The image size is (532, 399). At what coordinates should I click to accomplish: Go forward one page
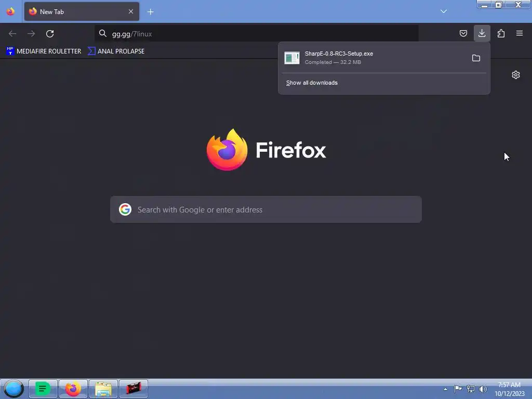(x=31, y=34)
